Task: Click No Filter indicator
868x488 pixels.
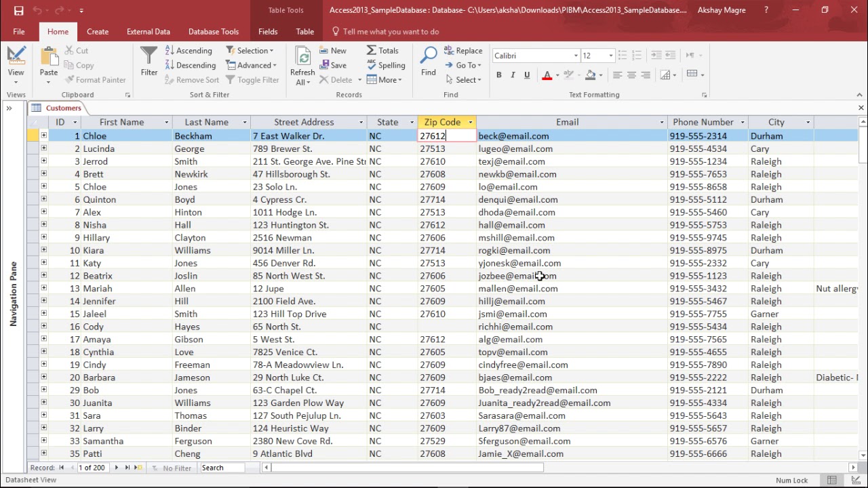Action: (x=172, y=468)
